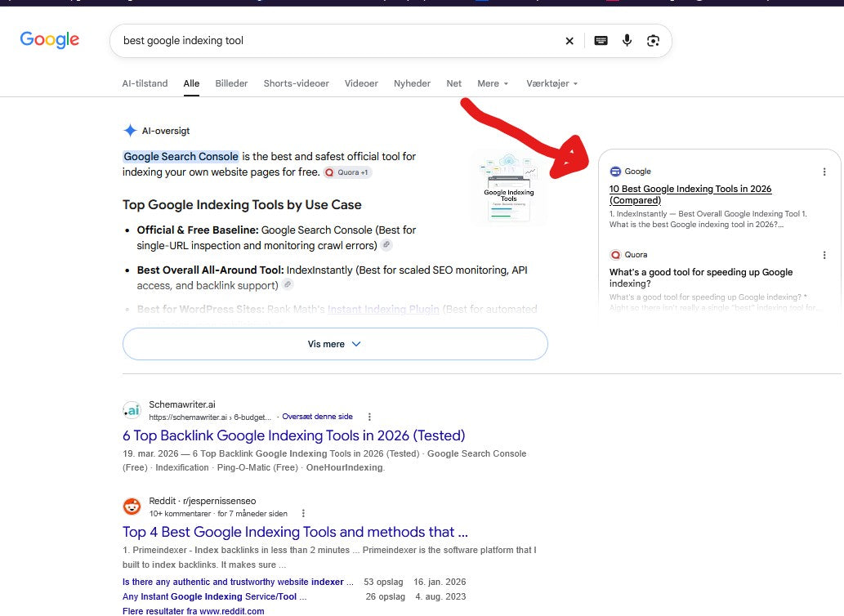Screen dimensions: 844x616
Task: Open Instant Indexing Plugin link
Action: [x=383, y=310]
